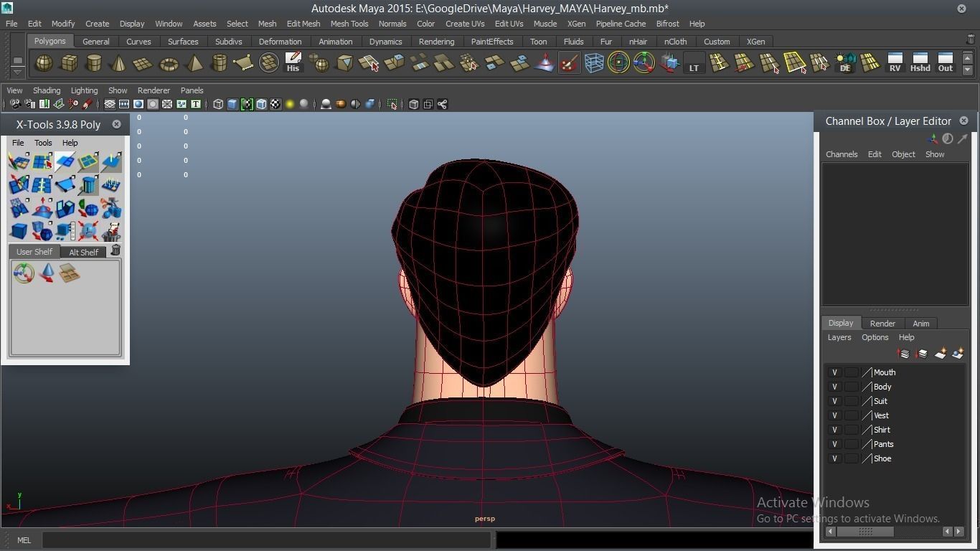Create a polygon cylinder from the shelf
The image size is (980, 551).
tap(94, 63)
